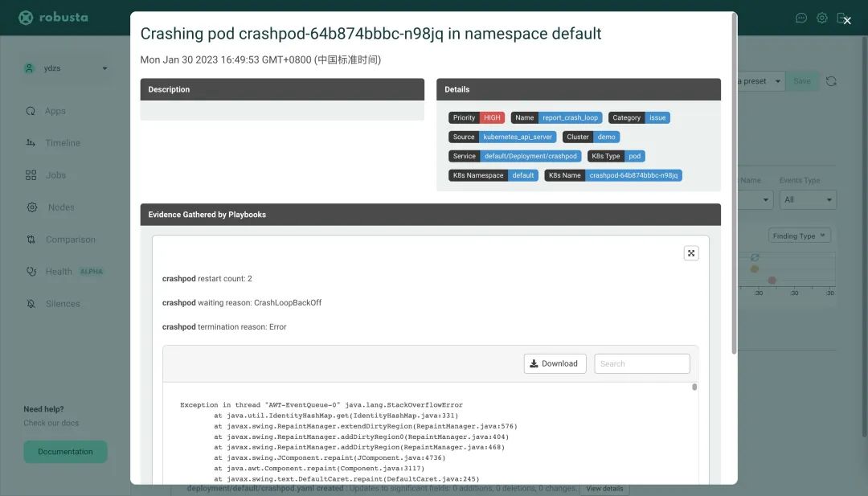Click the dialog timestamp text
Screen dimensions: 868x496
[x=260, y=59]
